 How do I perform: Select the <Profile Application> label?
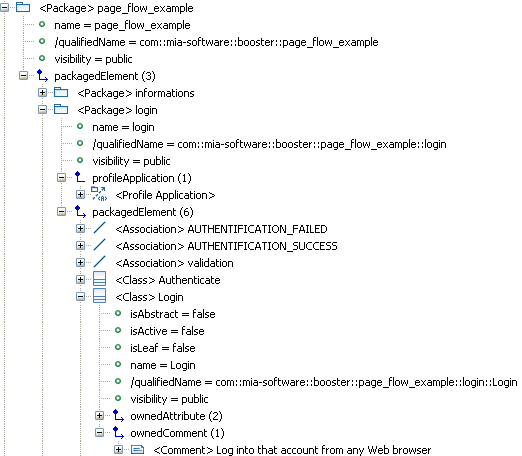coord(165,195)
